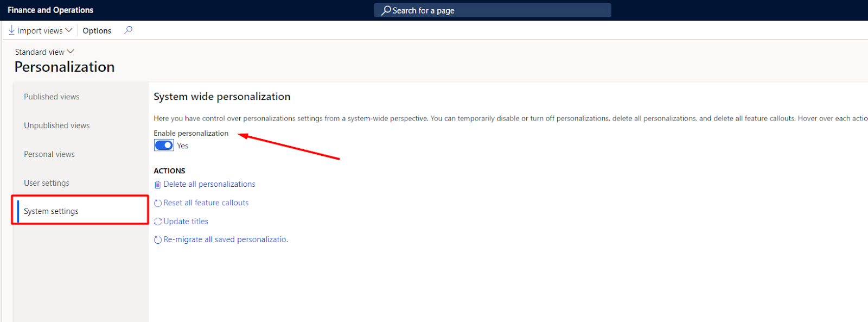Click the magnifier icon in the page search box
Screen dimensions: 868x322
386,10
